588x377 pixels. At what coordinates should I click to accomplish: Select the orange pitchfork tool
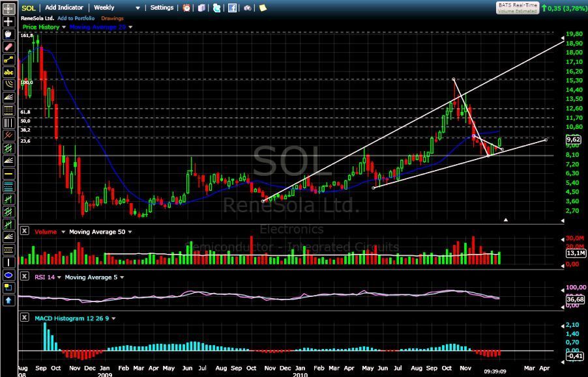point(8,135)
